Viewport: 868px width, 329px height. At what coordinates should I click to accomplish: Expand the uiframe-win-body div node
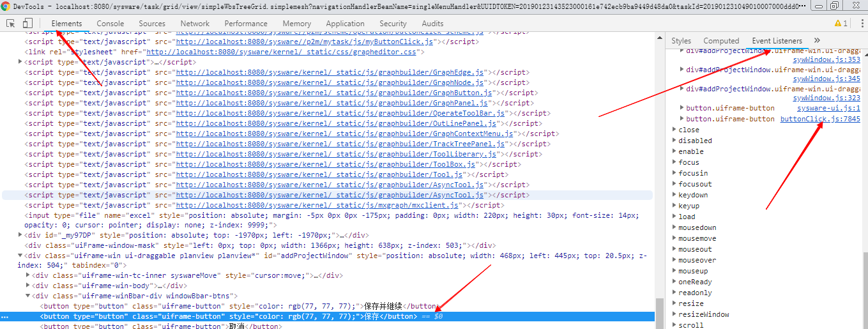(x=27, y=286)
